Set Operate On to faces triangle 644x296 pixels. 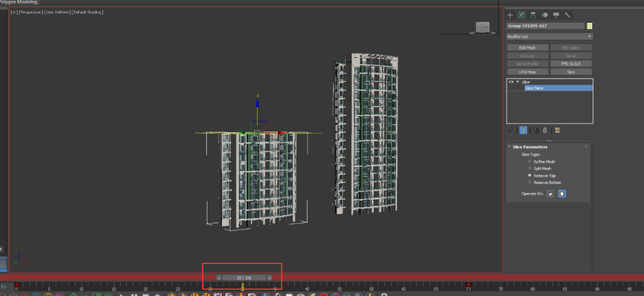(550, 194)
